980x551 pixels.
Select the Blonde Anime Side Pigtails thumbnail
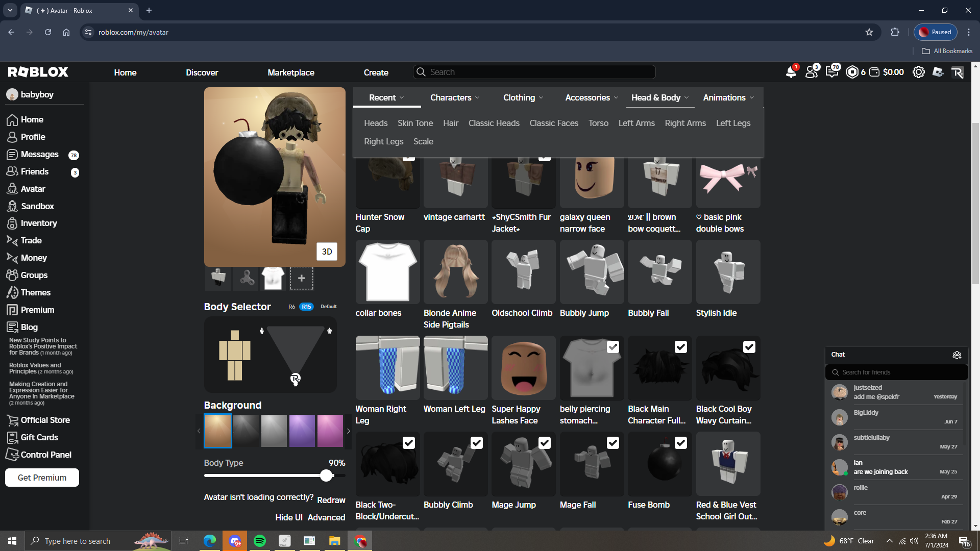(x=455, y=272)
